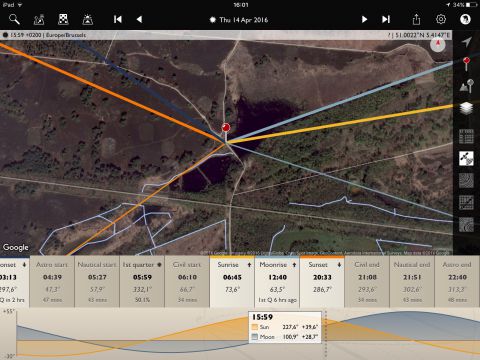Choose the street map type icon
The height and width of the screenshot is (360, 480).
tap(466, 202)
